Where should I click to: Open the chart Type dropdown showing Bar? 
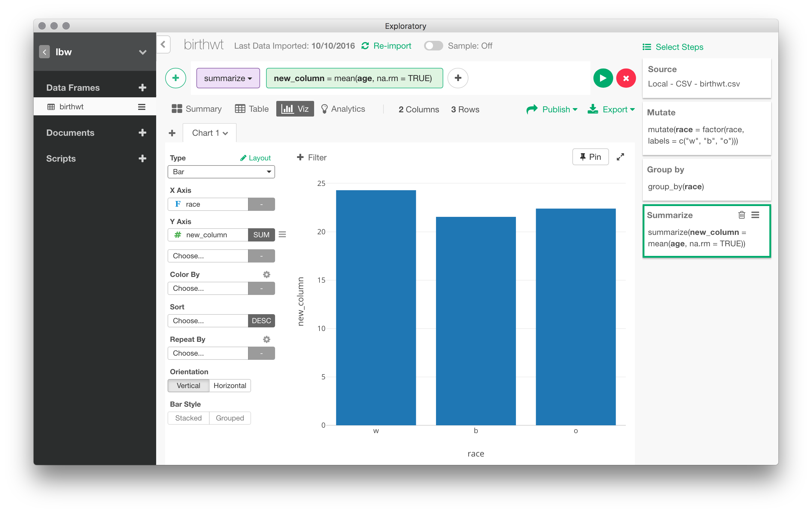(221, 172)
